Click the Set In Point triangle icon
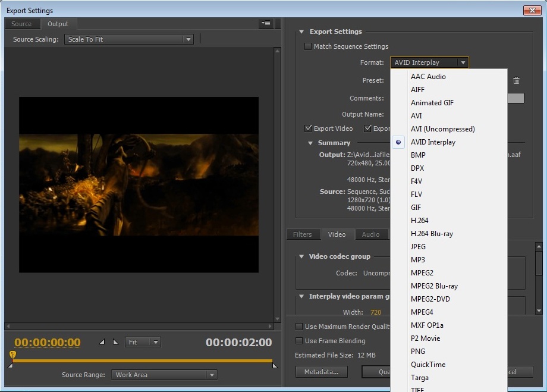The image size is (547, 392). click(x=102, y=342)
